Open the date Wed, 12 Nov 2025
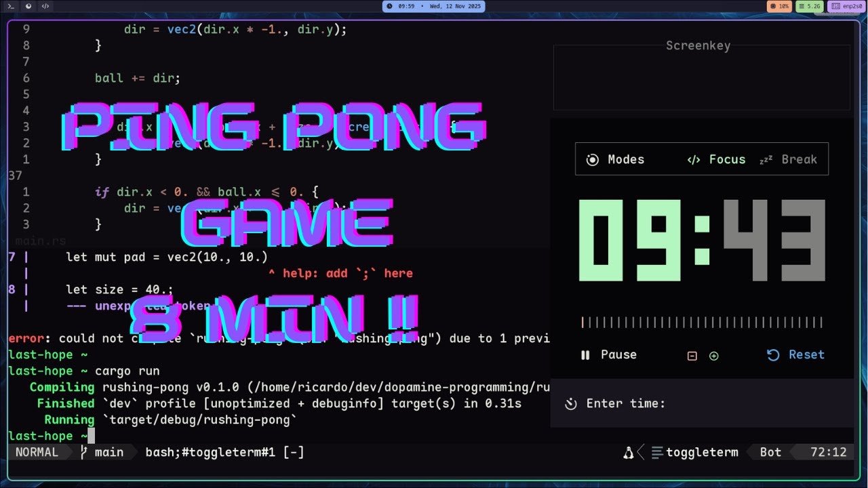Viewport: 868px width, 488px height. point(454,6)
